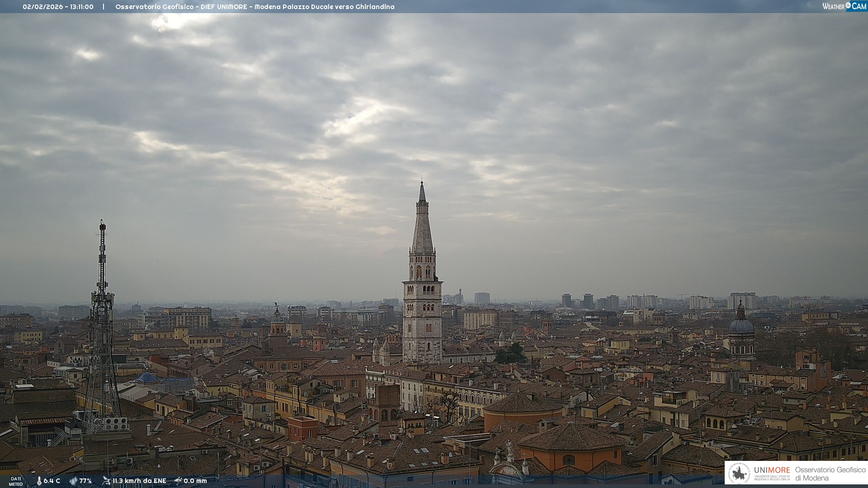Click the DATI METEO label
Viewport: 868px width, 488px height.
pyautogui.click(x=16, y=481)
